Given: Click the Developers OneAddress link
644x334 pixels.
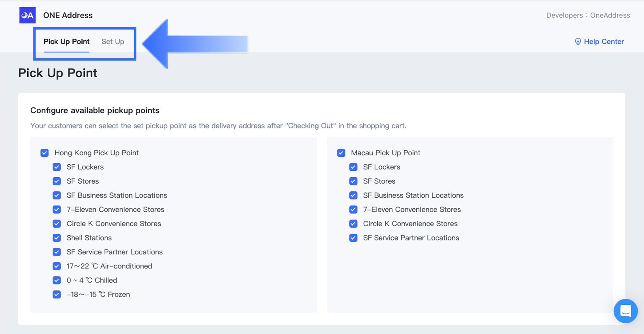Looking at the screenshot, I should [588, 16].
